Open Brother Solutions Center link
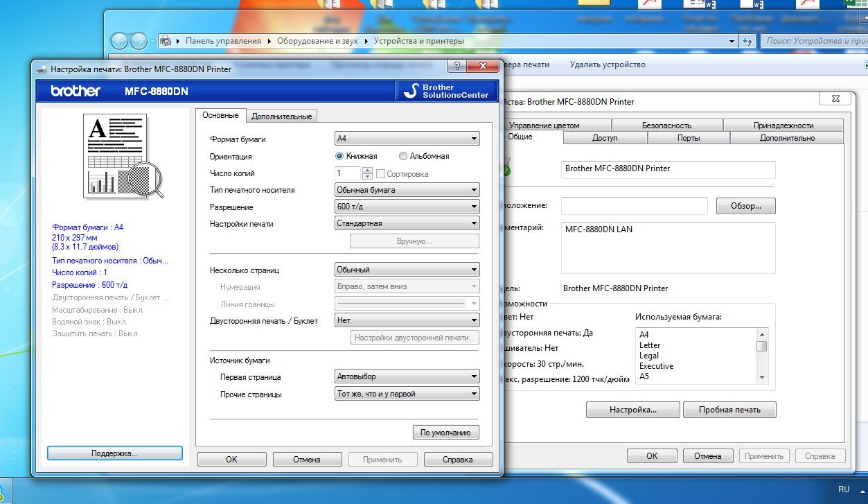Viewport: 868px width, 504px height. click(446, 91)
